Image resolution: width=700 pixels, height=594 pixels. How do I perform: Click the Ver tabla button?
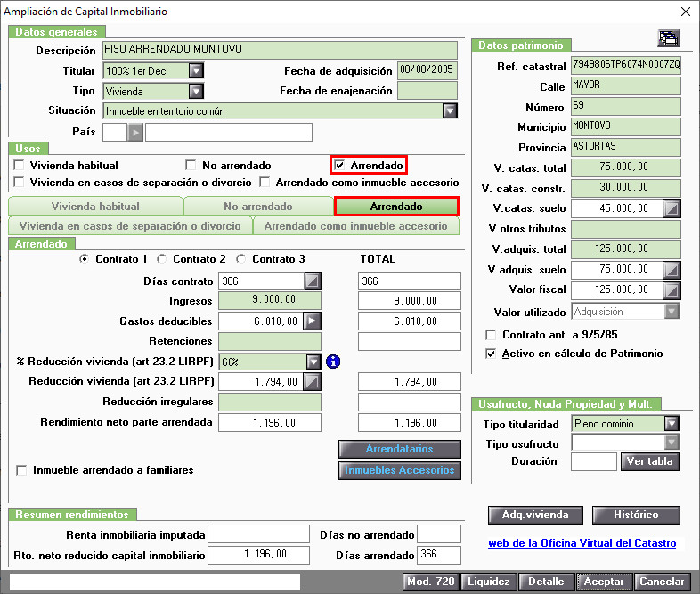[x=650, y=461]
